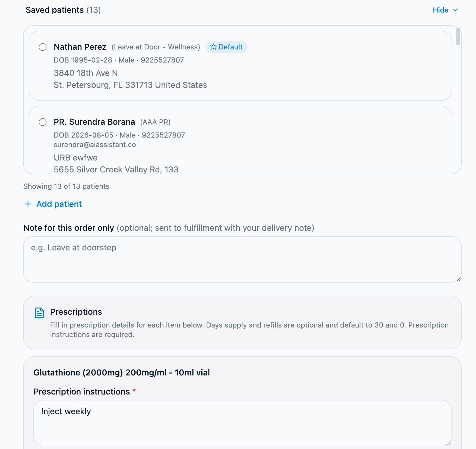This screenshot has height=449, width=476.
Task: Select PR. Surendra Borana radio button
Action: (43, 122)
